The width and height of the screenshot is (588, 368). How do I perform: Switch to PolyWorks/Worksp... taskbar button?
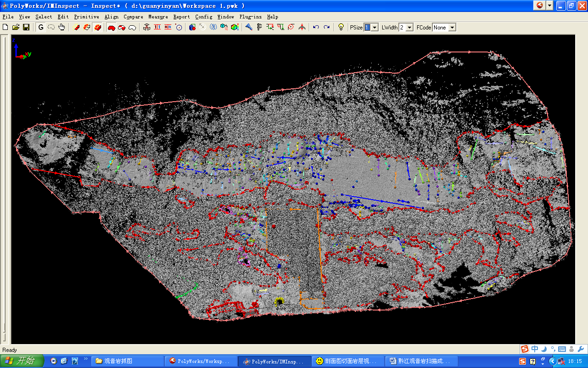(201, 361)
